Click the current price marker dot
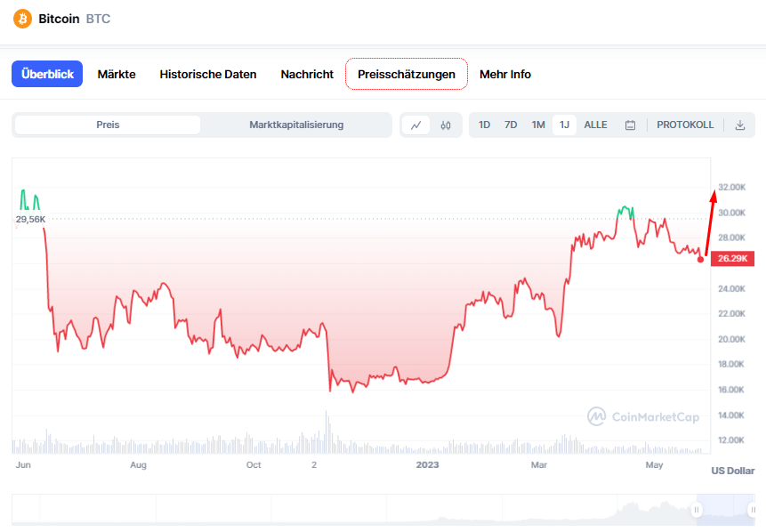Image resolution: width=766 pixels, height=532 pixels. point(700,260)
